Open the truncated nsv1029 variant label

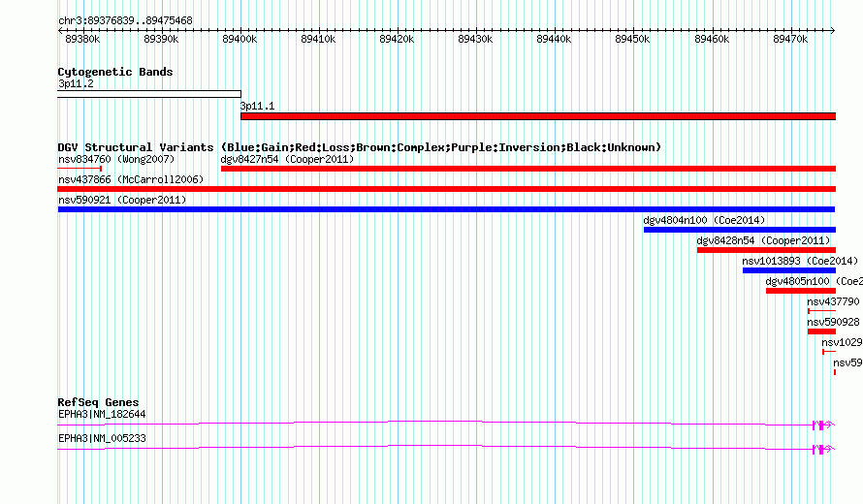click(x=842, y=342)
